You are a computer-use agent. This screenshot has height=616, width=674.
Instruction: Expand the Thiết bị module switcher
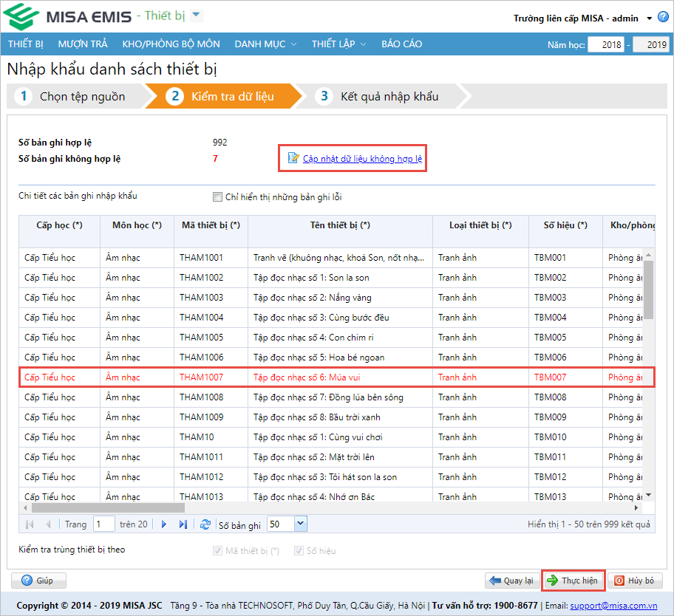tap(197, 16)
